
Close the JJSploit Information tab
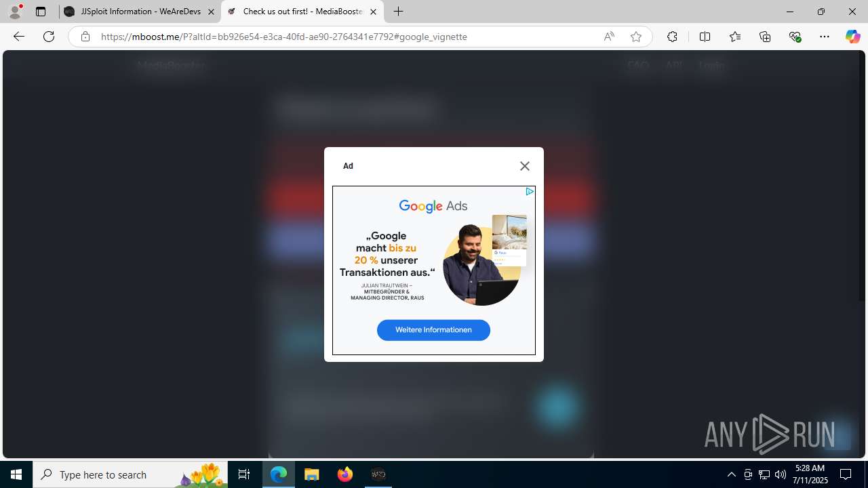(x=211, y=12)
